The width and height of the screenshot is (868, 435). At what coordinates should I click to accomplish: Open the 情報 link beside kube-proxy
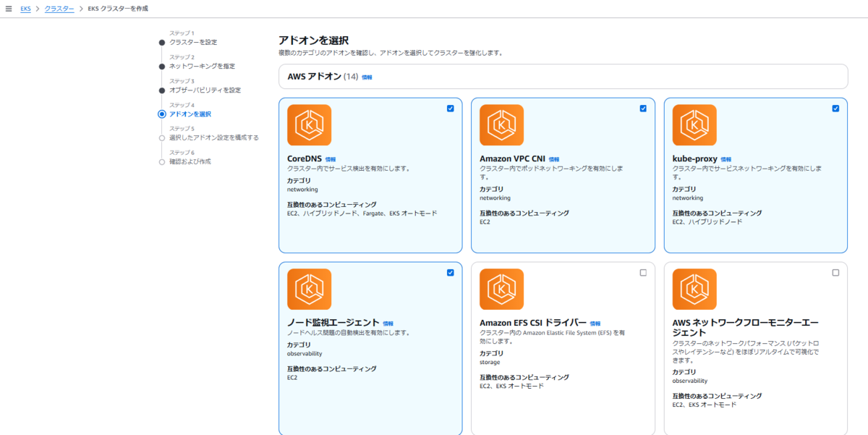pos(726,159)
